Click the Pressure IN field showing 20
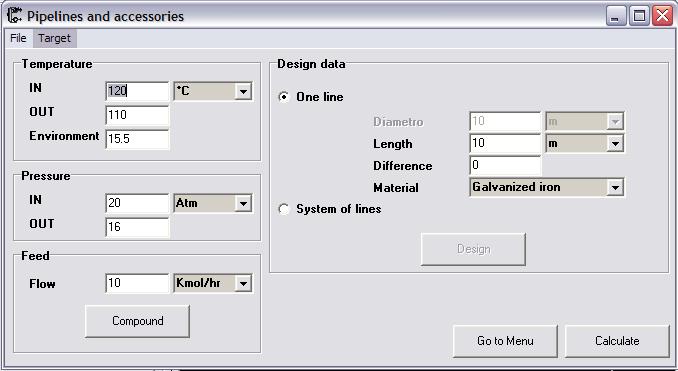The image size is (678, 371). coord(137,203)
